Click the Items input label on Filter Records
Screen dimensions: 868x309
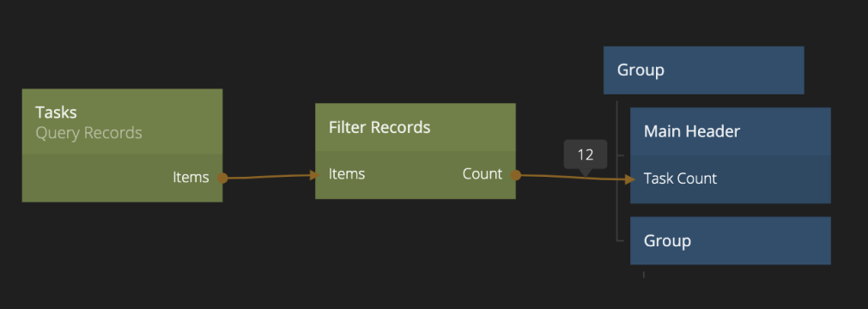(x=347, y=174)
